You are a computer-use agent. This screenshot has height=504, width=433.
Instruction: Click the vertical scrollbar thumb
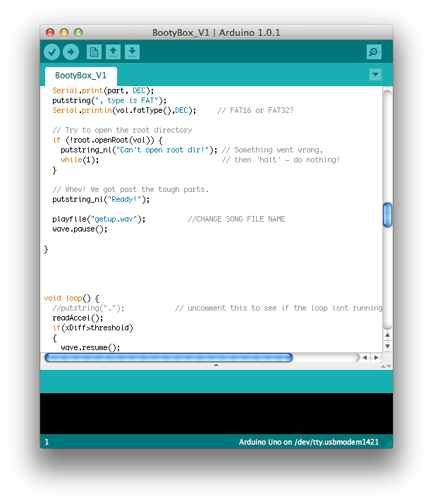click(x=387, y=215)
